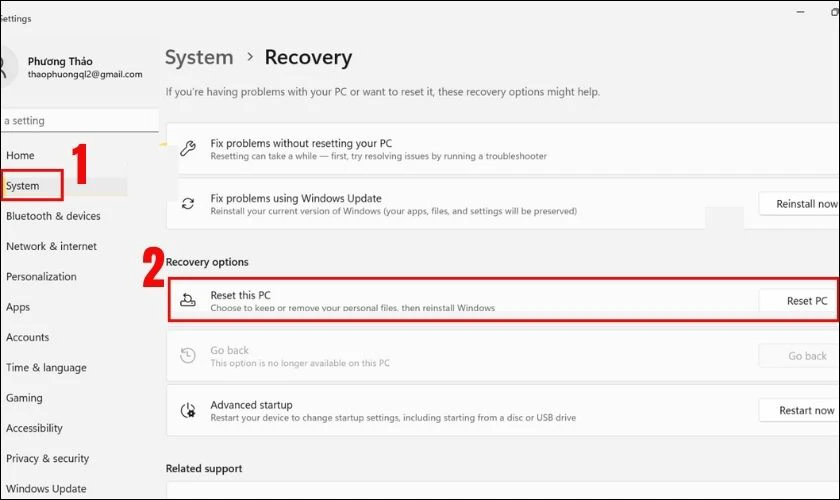This screenshot has height=500, width=840.
Task: Click the Go back history icon
Action: click(x=187, y=356)
